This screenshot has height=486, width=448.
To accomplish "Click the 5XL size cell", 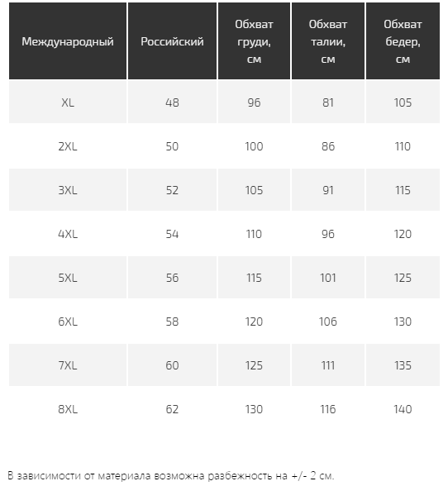I will 68,278.
